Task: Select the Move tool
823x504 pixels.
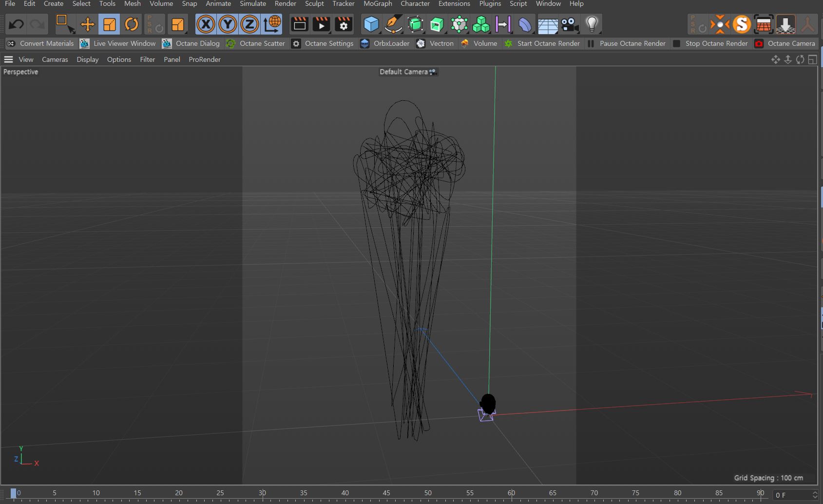Action: (87, 24)
